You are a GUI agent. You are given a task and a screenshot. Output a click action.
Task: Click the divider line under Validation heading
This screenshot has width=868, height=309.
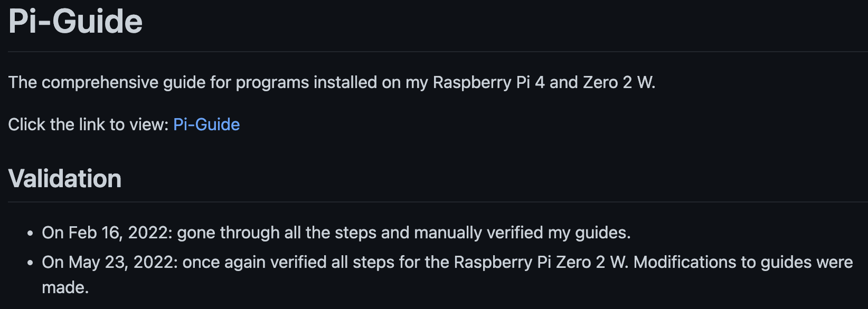pyautogui.click(x=438, y=202)
